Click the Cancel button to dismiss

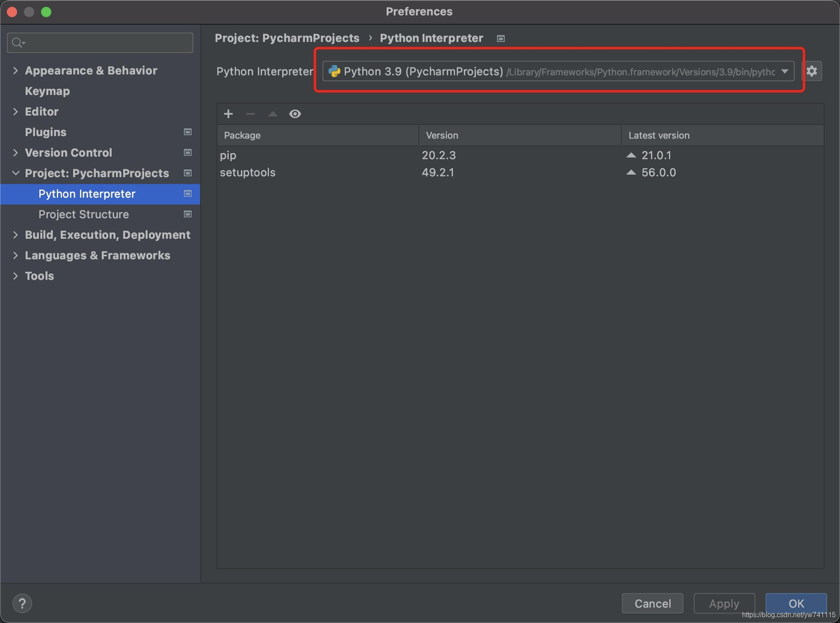click(x=654, y=602)
